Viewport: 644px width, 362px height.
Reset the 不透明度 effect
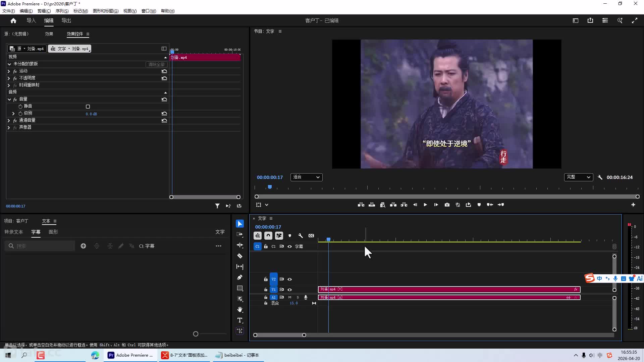pyautogui.click(x=164, y=78)
